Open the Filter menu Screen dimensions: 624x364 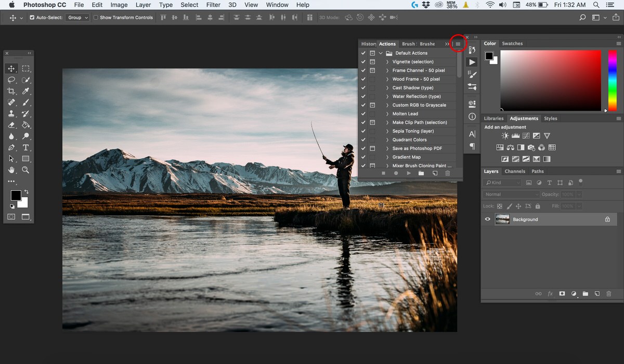213,5
